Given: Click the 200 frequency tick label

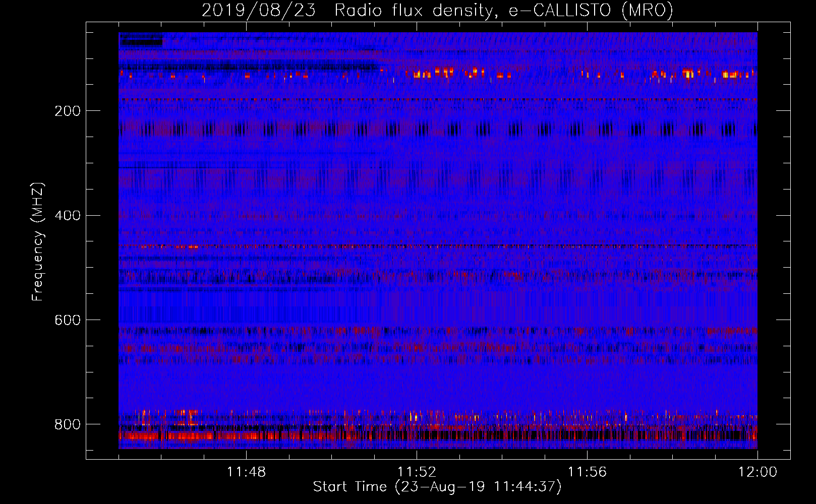Looking at the screenshot, I should [x=68, y=111].
